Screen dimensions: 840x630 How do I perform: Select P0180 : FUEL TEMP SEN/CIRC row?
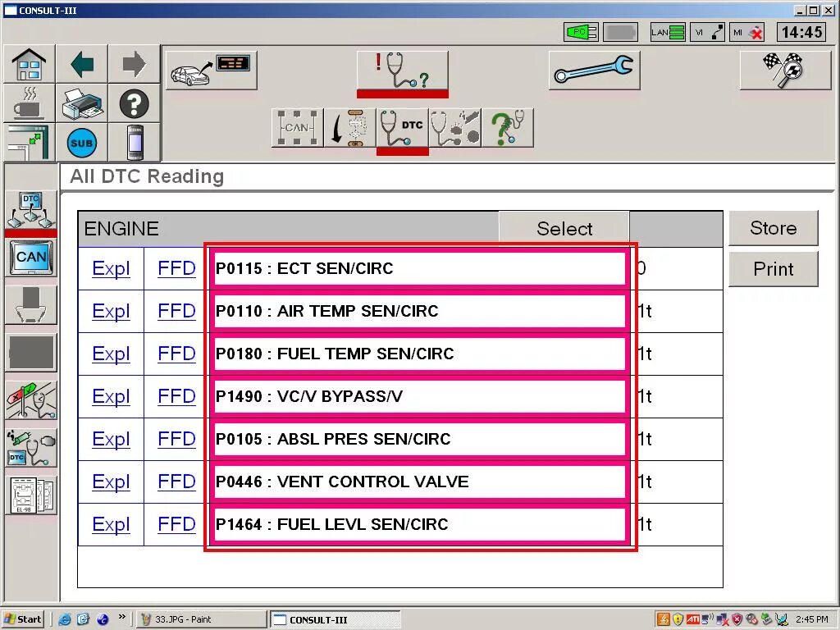click(x=419, y=354)
